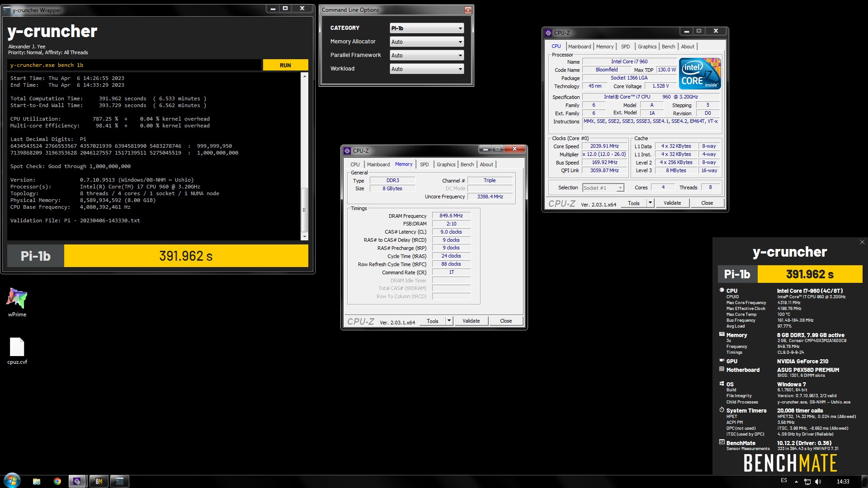Image resolution: width=868 pixels, height=488 pixels.
Task: Click the BenchMate version section icon
Action: click(722, 442)
